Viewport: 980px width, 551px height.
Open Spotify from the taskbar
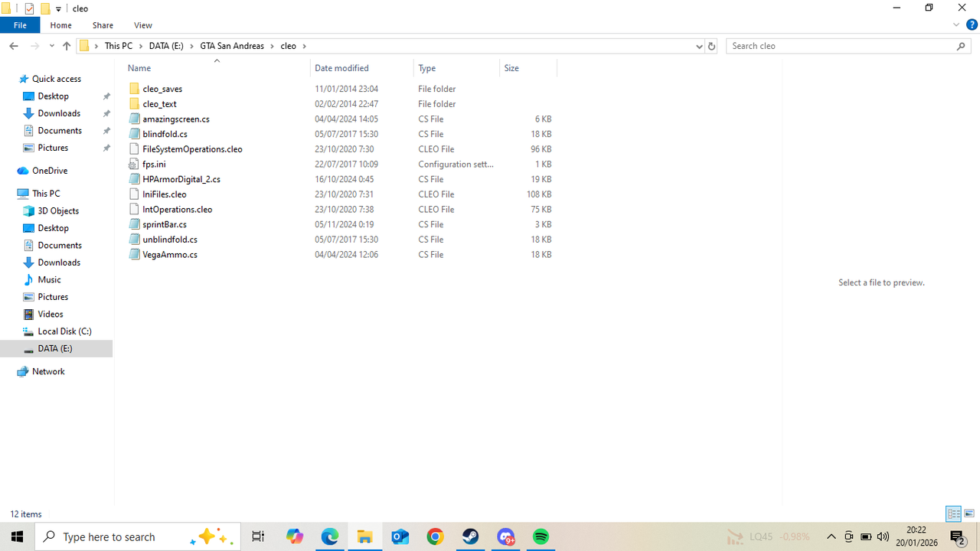(x=541, y=536)
